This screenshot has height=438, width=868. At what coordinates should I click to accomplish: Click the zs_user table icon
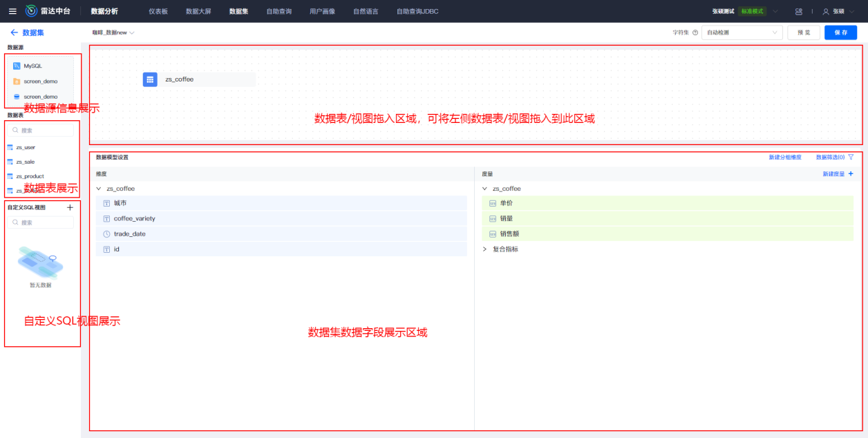[10, 147]
